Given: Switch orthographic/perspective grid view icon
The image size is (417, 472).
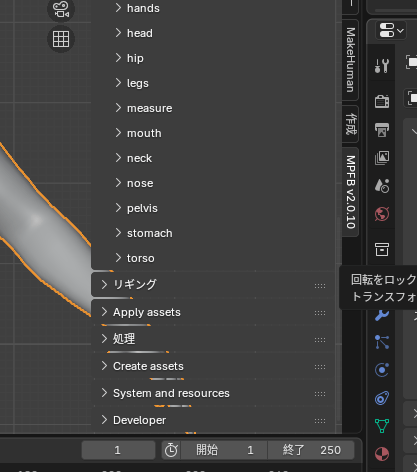Looking at the screenshot, I should click(x=61, y=39).
